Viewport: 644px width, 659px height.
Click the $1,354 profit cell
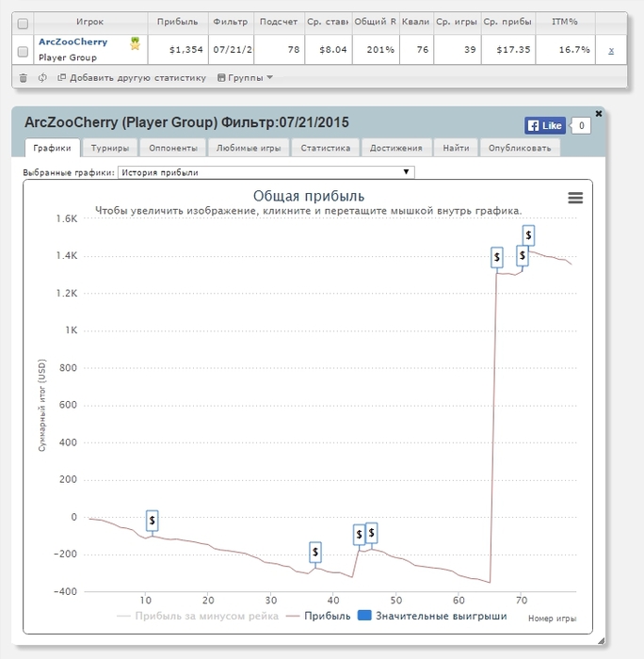[x=178, y=50]
